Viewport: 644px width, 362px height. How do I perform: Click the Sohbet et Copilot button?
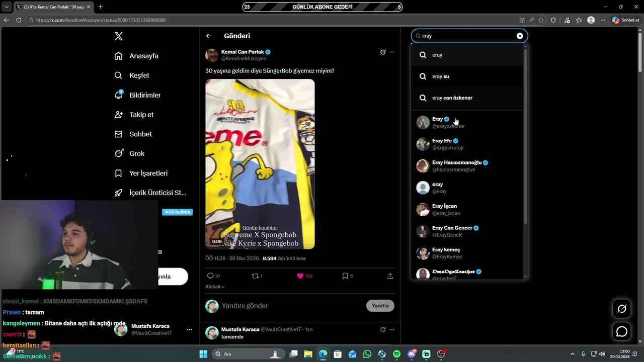tap(626, 20)
